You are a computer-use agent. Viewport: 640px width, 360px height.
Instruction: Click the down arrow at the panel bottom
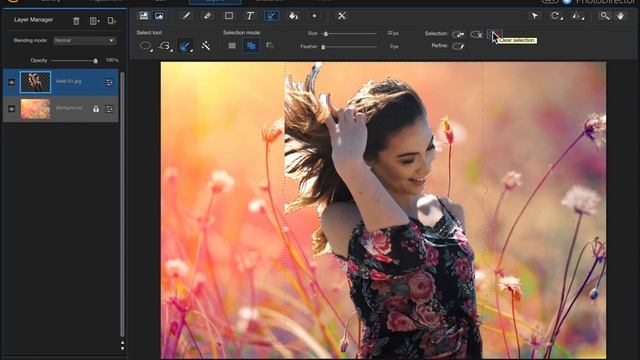click(x=122, y=349)
